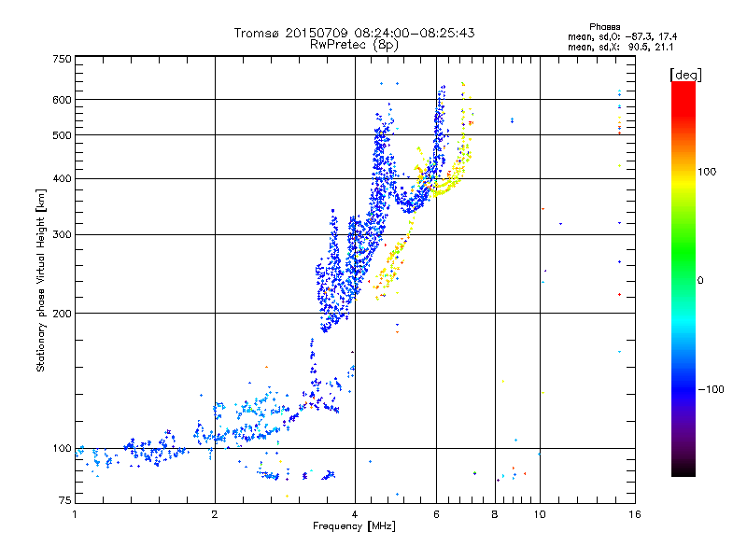Click the '75' y-axis tick label
This screenshot has height=560, width=747.
(x=65, y=500)
